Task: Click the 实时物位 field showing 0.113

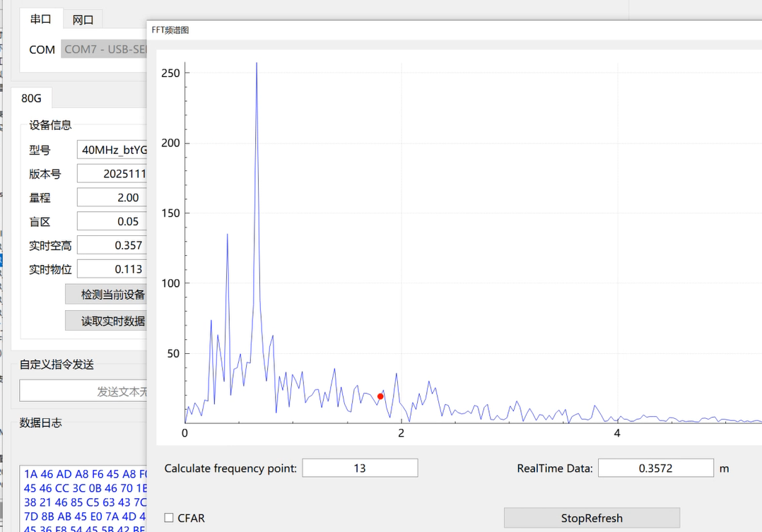Action: tap(112, 268)
